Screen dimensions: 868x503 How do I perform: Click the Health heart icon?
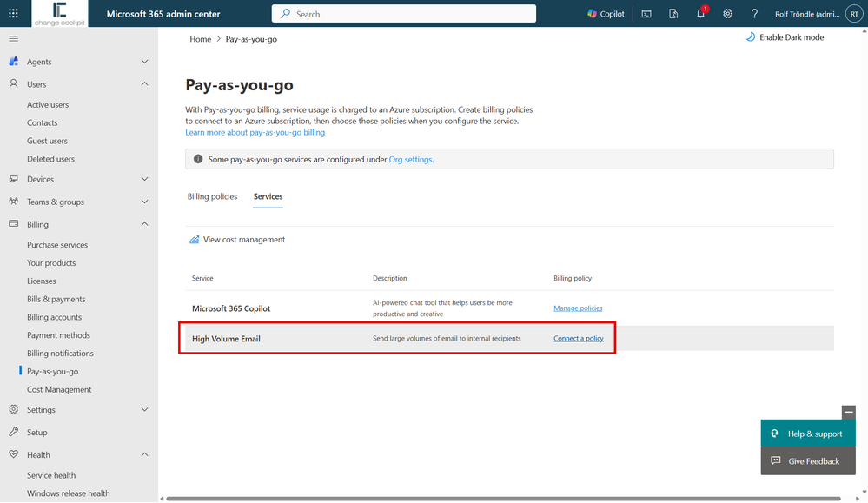pyautogui.click(x=13, y=455)
